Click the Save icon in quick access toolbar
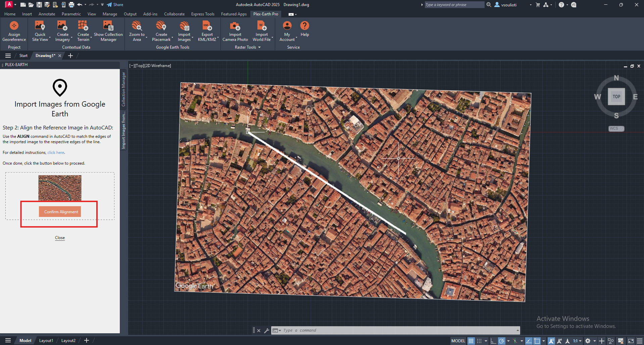644x345 pixels. click(x=39, y=5)
